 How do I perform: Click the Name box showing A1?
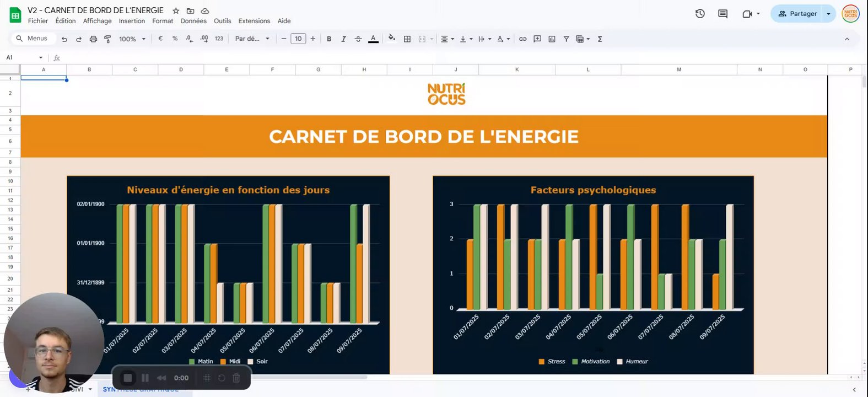[x=24, y=57]
